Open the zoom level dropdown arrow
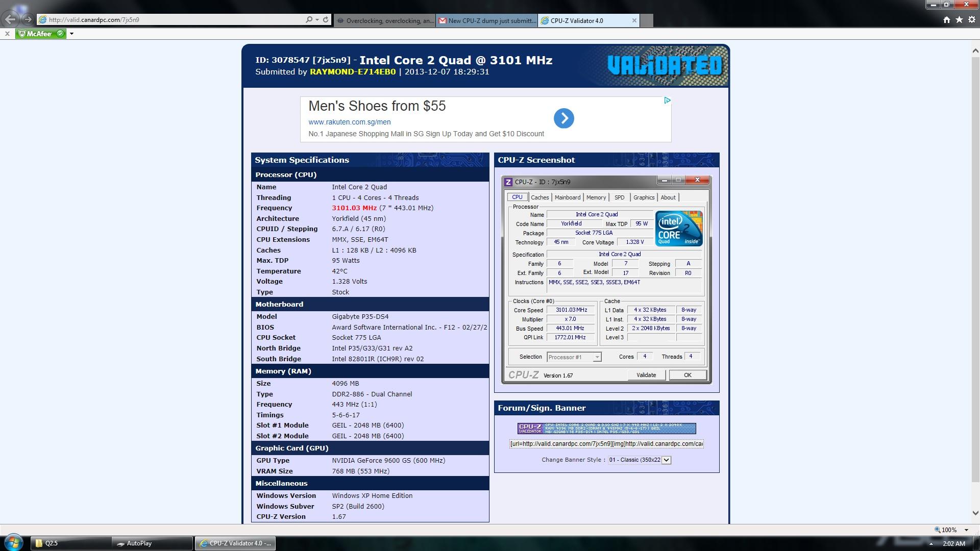This screenshot has height=551, width=980. click(x=966, y=530)
